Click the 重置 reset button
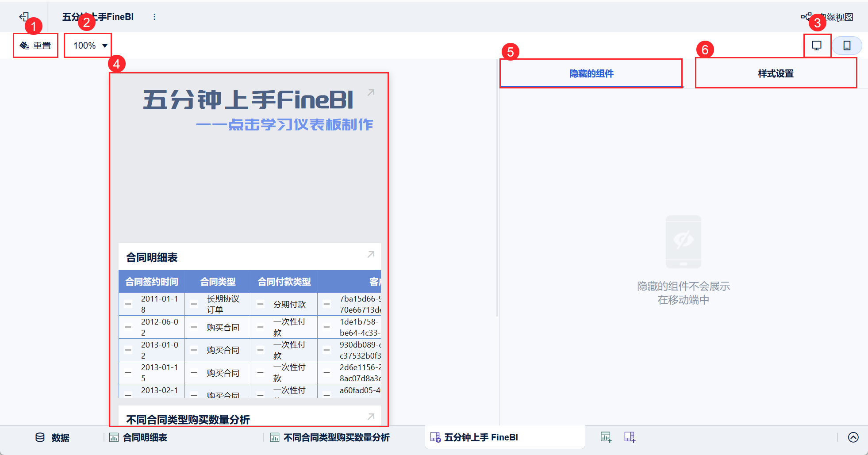The width and height of the screenshot is (868, 455). tap(35, 46)
